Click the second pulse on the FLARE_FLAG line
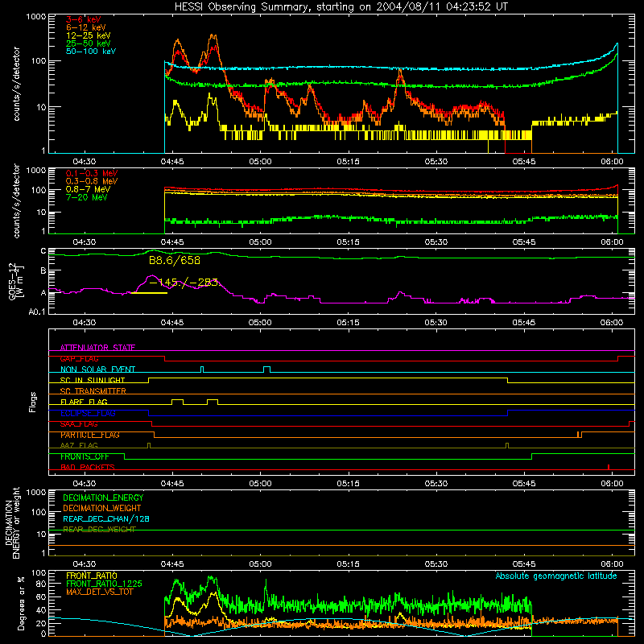This screenshot has width=644, height=644. (213, 402)
